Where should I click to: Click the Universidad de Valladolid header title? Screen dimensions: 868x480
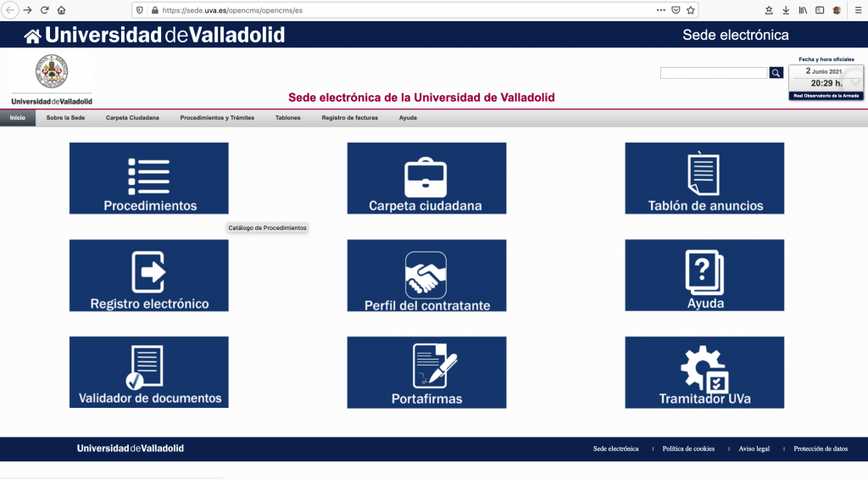(165, 35)
